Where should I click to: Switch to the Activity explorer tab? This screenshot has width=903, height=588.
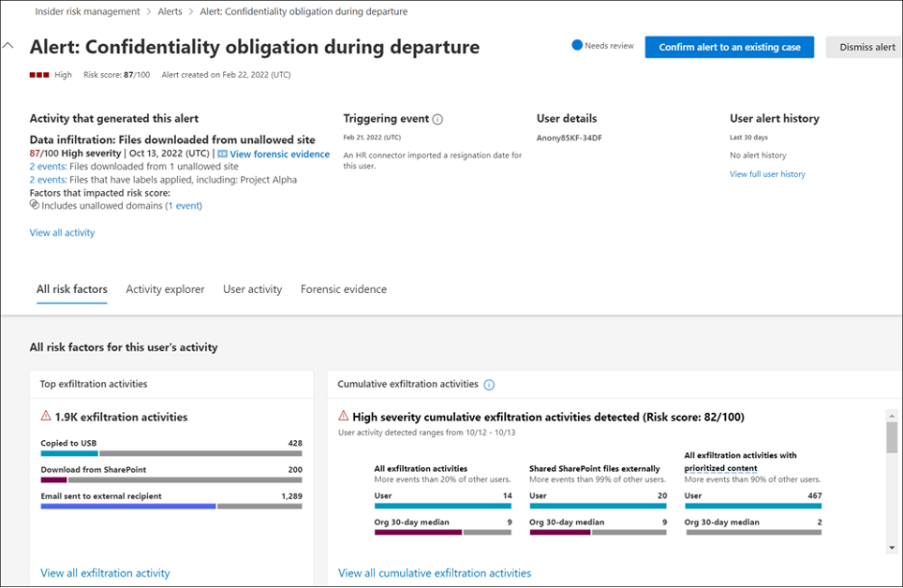tap(165, 289)
